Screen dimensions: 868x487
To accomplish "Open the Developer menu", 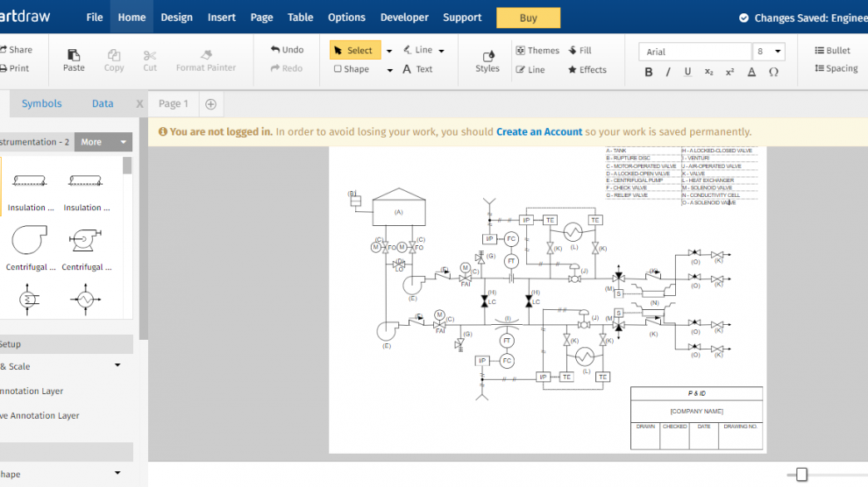I will click(404, 18).
